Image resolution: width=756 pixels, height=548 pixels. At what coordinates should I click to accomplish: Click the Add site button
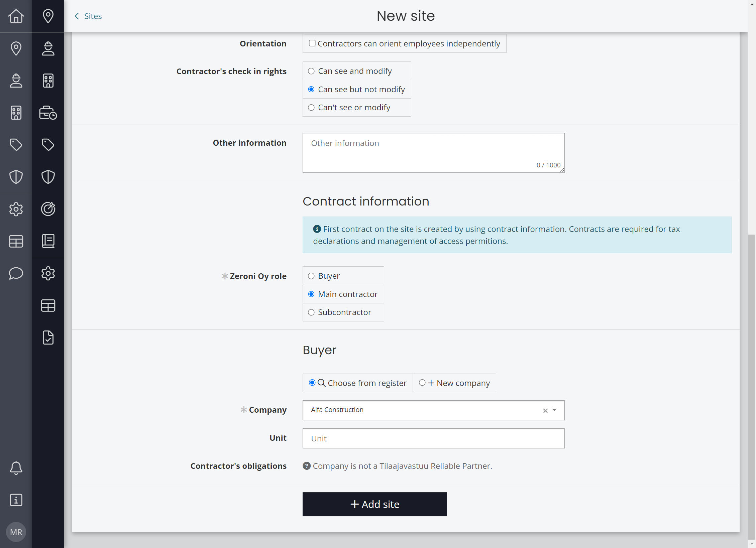tap(374, 504)
